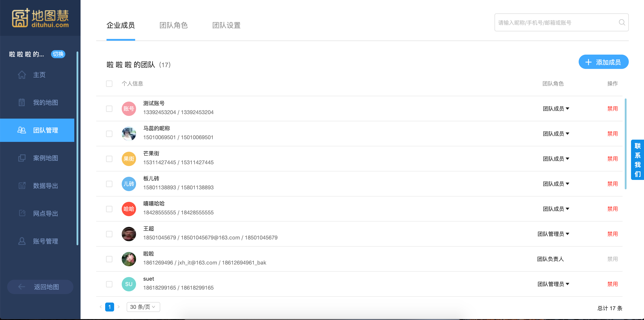Viewport: 644px width, 320px height.
Task: Click the 我的地图 map icon
Action: [x=22, y=102]
